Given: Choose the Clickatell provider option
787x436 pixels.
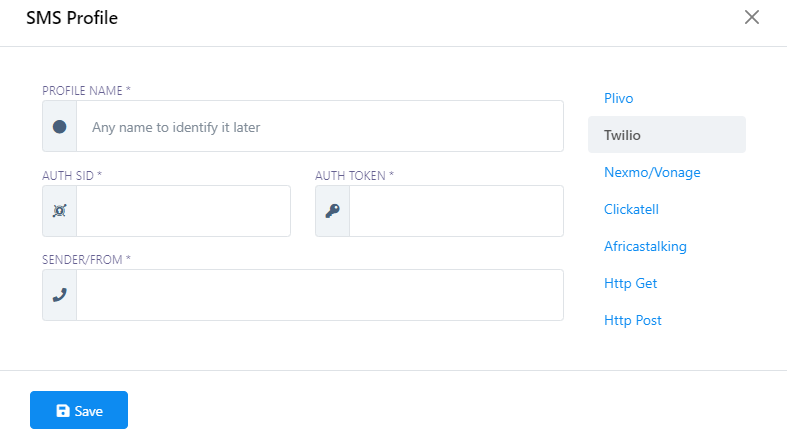Looking at the screenshot, I should (631, 209).
